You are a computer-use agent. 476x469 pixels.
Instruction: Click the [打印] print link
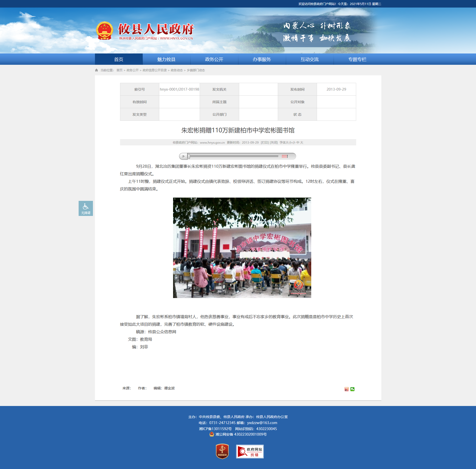(265, 143)
